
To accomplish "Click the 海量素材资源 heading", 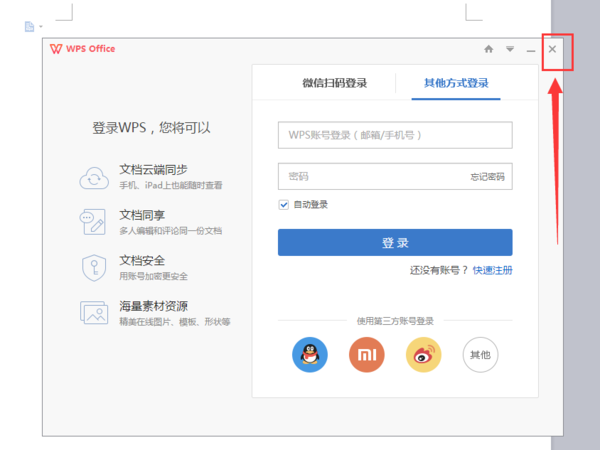I will point(153,306).
